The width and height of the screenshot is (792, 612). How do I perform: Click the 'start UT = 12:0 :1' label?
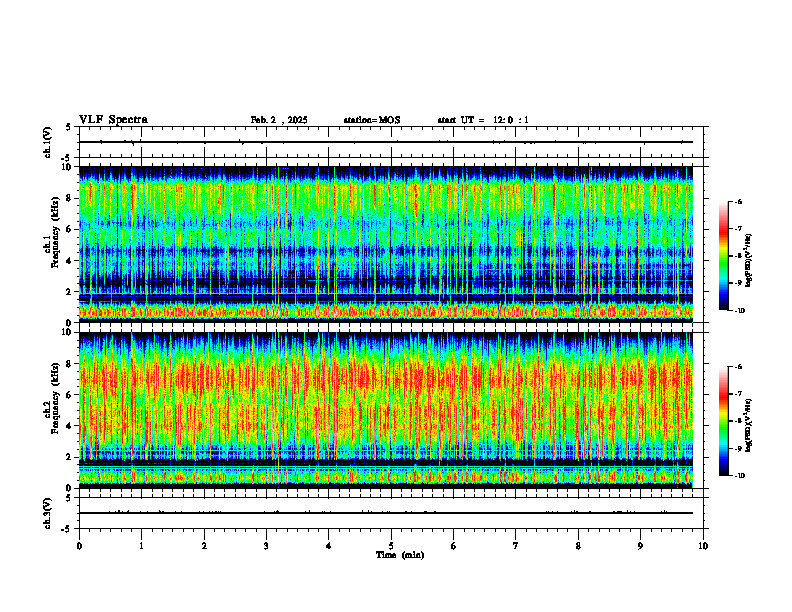pyautogui.click(x=483, y=120)
